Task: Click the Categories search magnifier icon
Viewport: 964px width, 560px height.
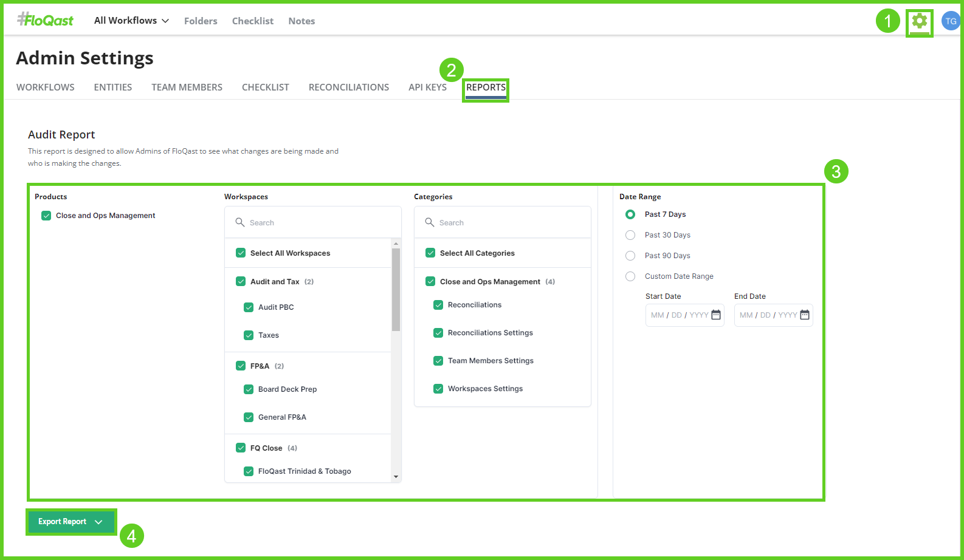Action: tap(430, 222)
